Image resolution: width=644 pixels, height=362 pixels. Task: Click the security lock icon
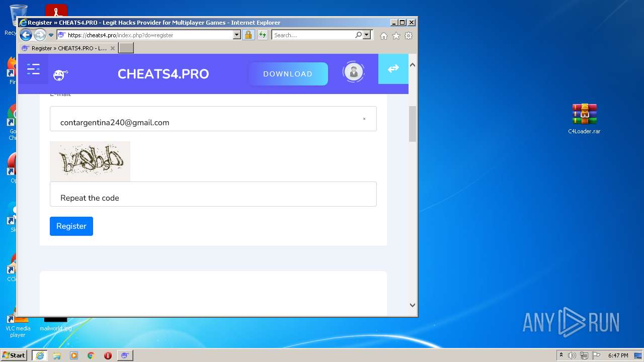(248, 35)
